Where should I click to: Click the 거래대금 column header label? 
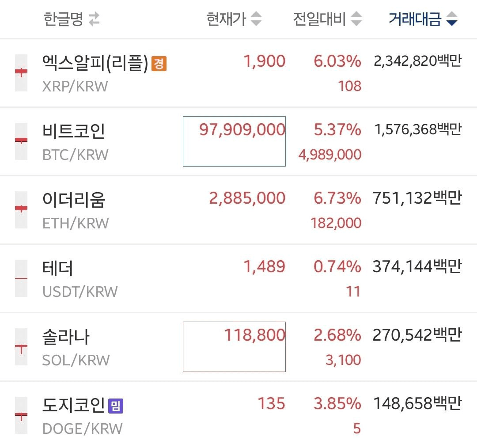415,19
